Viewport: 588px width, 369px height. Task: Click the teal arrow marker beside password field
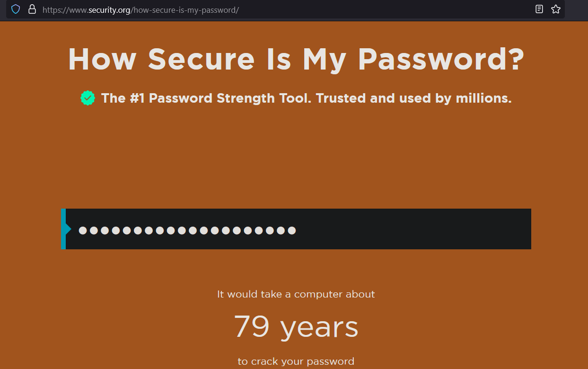68,229
